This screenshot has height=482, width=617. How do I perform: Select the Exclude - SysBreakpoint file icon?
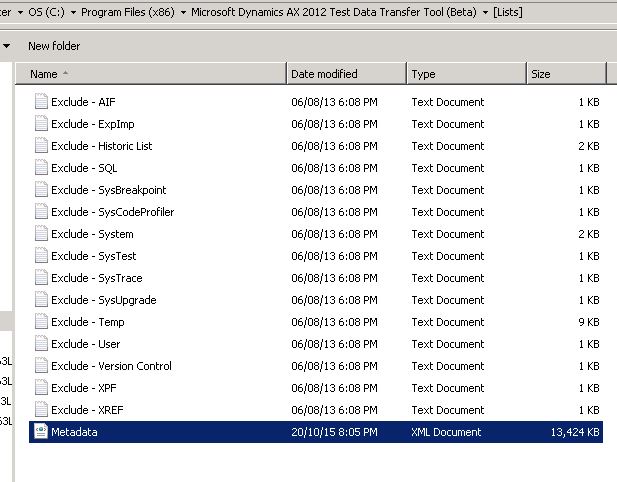41,190
